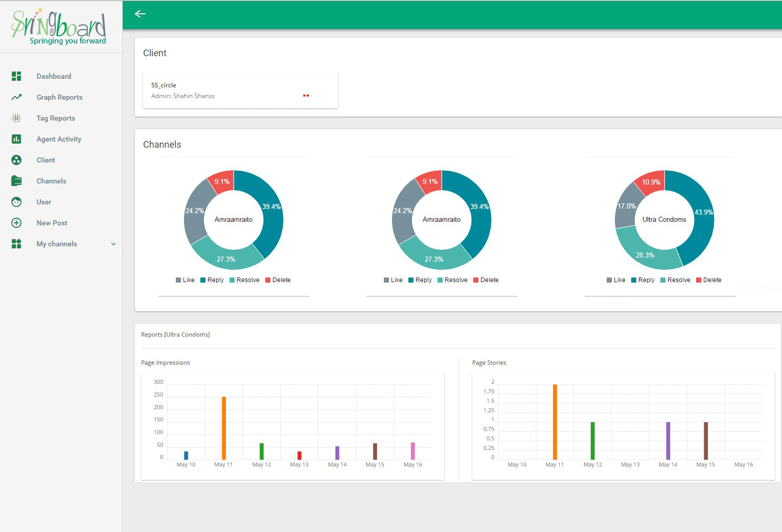This screenshot has width=782, height=532.
Task: Toggle Like legend on first Amraamraito chart
Action: point(185,280)
